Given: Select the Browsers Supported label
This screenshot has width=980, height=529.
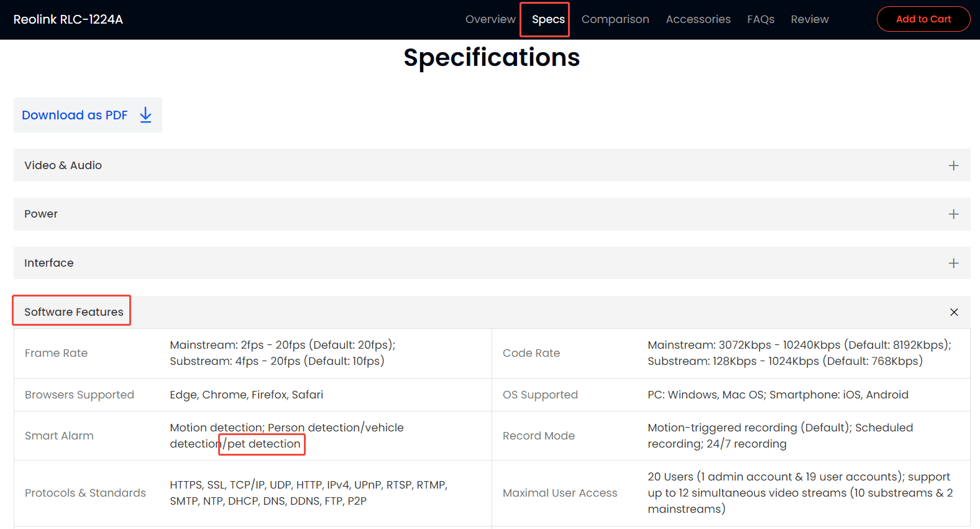Looking at the screenshot, I should pyautogui.click(x=80, y=395).
